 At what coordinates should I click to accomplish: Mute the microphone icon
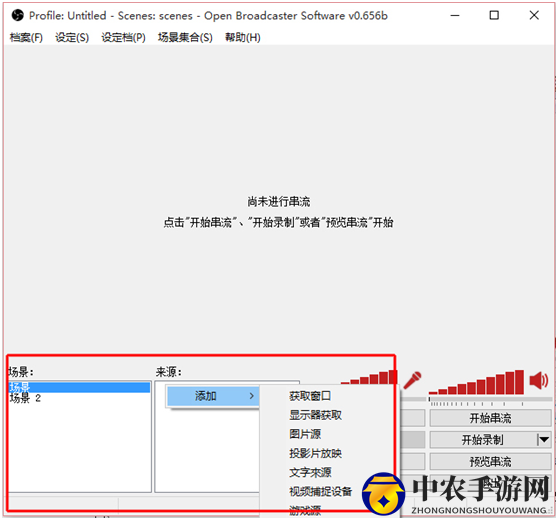click(x=413, y=380)
